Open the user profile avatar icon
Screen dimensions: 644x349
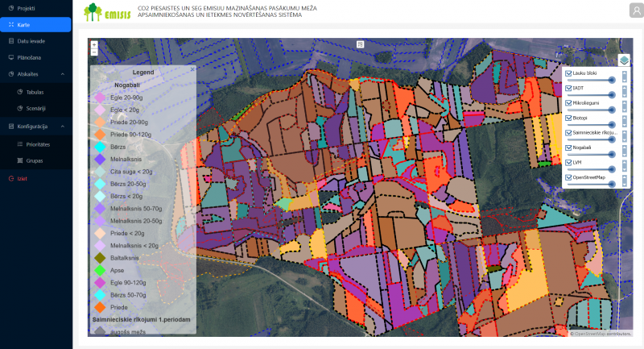[634, 10]
